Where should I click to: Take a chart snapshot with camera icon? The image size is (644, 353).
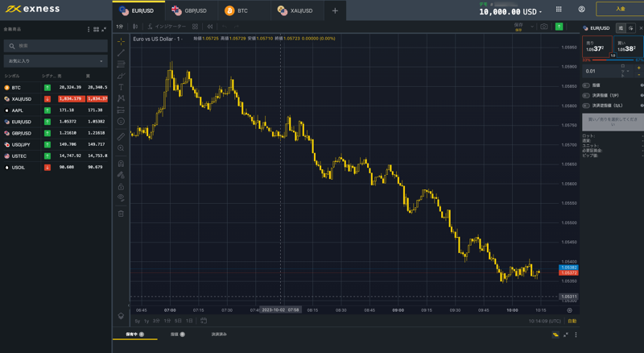click(544, 27)
